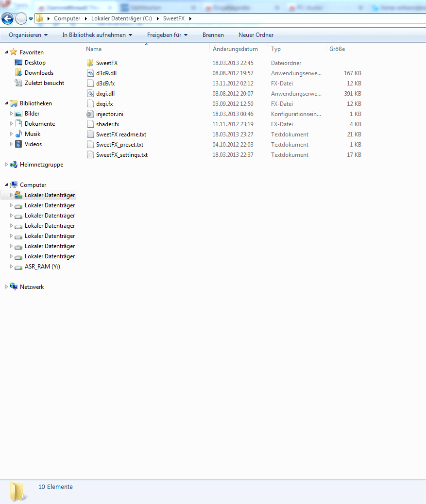The width and height of the screenshot is (426, 504).
Task: Create folder with Neuer Ordner
Action: [x=256, y=34]
